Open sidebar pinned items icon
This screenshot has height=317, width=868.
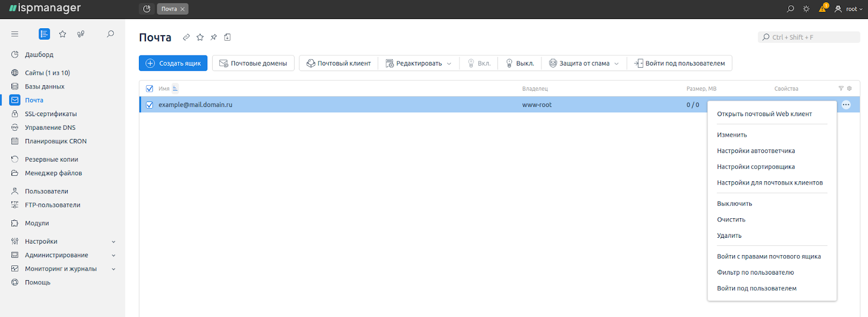pyautogui.click(x=81, y=34)
